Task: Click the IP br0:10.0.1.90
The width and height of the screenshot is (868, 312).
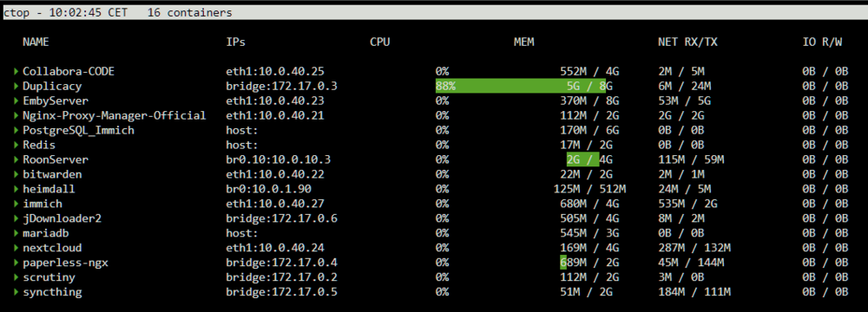Action: (x=268, y=189)
